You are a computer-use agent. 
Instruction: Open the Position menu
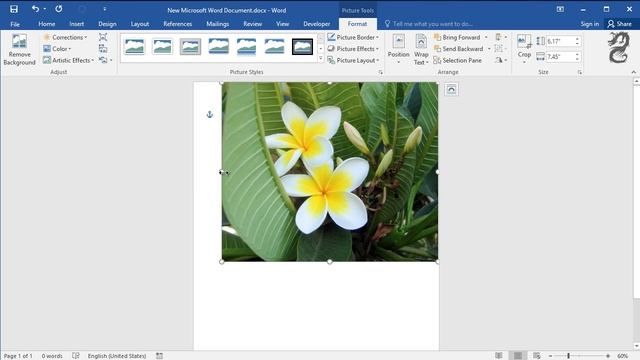pos(398,49)
